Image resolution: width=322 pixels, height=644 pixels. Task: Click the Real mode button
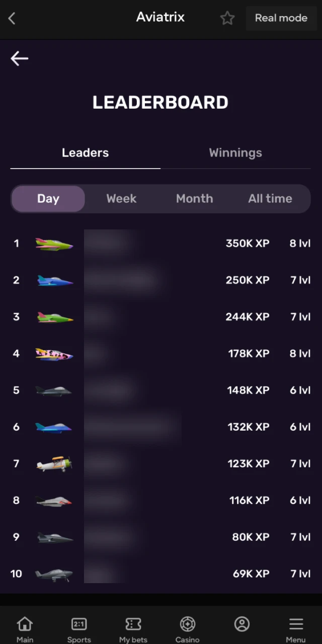tap(281, 18)
